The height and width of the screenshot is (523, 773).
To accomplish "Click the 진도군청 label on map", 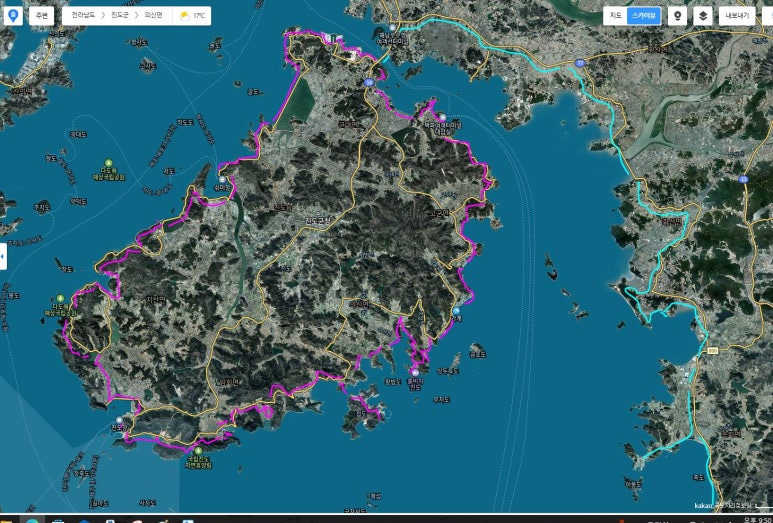I will 318,218.
